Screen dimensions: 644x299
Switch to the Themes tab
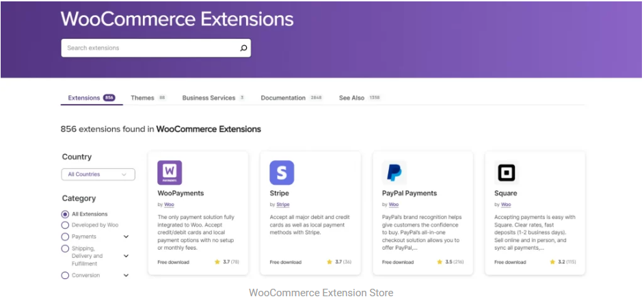148,98
